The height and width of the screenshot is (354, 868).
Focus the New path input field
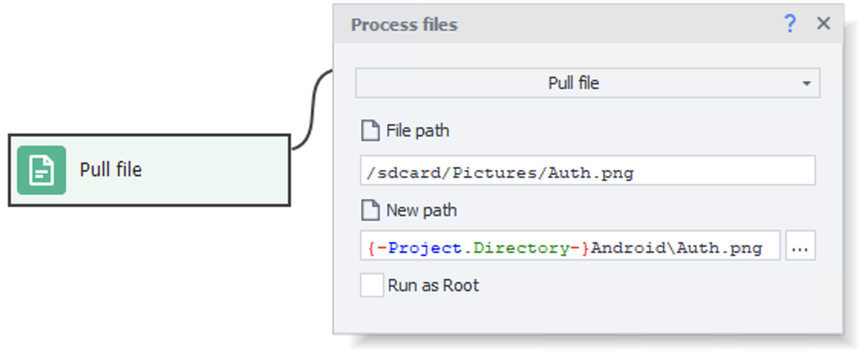click(x=569, y=247)
